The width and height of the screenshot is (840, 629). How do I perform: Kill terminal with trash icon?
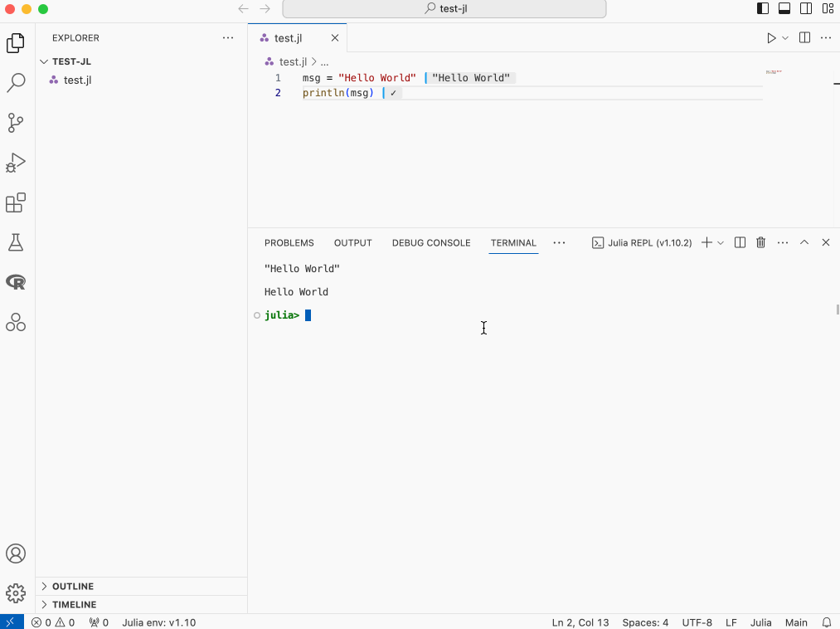(x=760, y=243)
